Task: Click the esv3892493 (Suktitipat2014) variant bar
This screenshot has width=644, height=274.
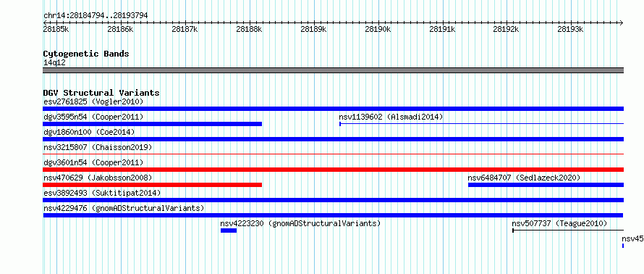Action: (x=333, y=200)
